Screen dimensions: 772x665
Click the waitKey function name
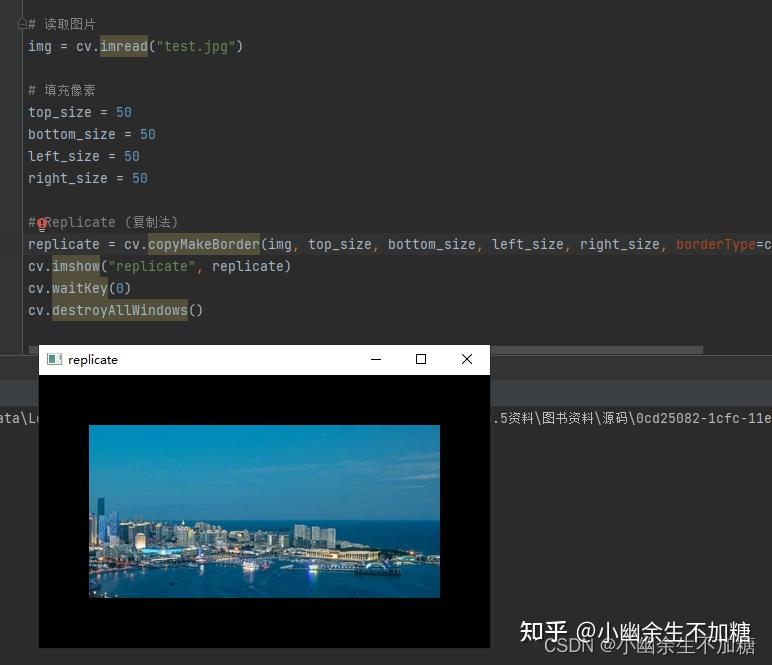pos(80,288)
